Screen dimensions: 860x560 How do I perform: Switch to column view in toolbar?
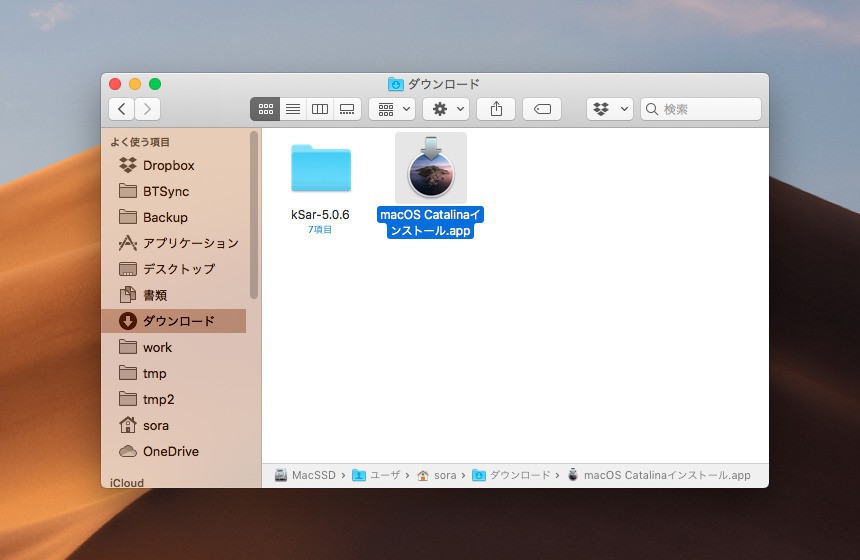320,109
